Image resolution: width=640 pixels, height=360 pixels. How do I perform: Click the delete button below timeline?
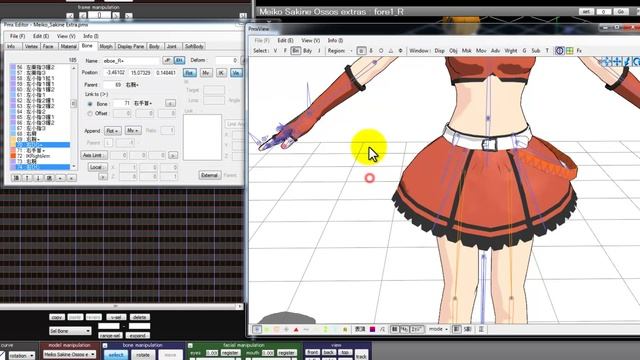tap(140, 317)
